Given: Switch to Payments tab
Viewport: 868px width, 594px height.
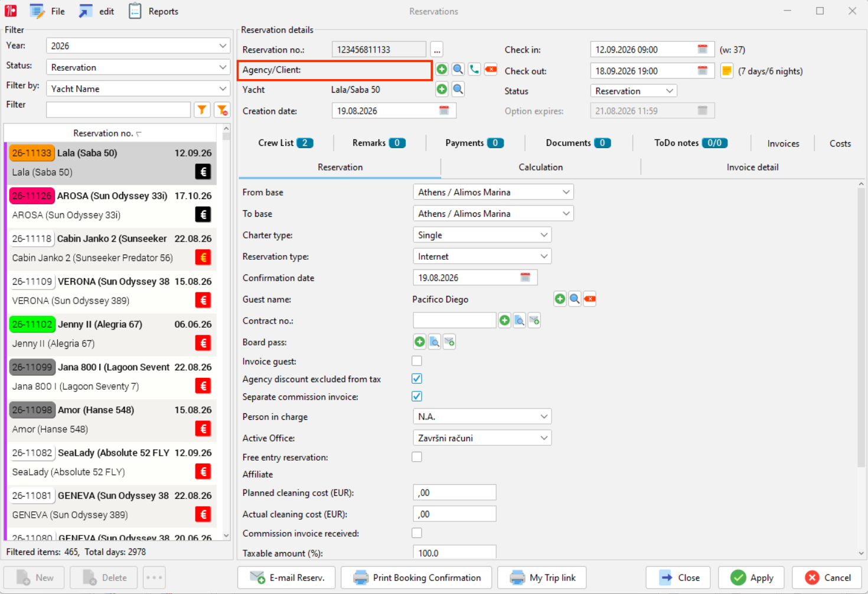Looking at the screenshot, I should click(474, 143).
